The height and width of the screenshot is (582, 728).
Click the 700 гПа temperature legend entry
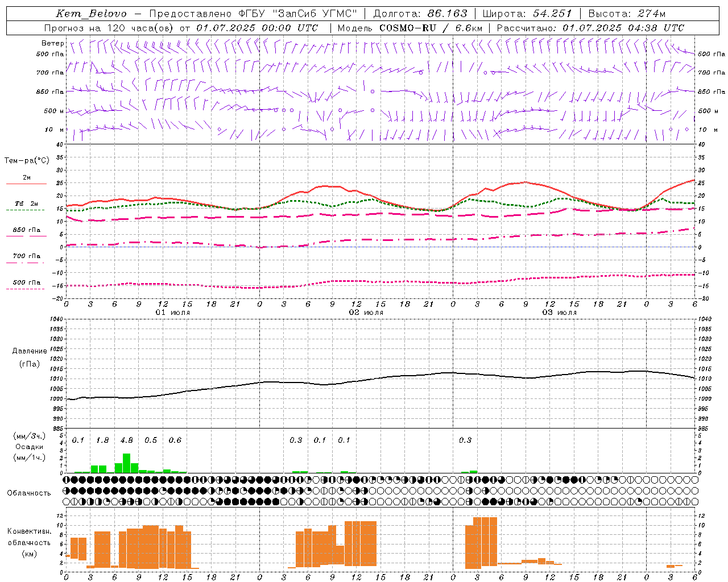(26, 256)
